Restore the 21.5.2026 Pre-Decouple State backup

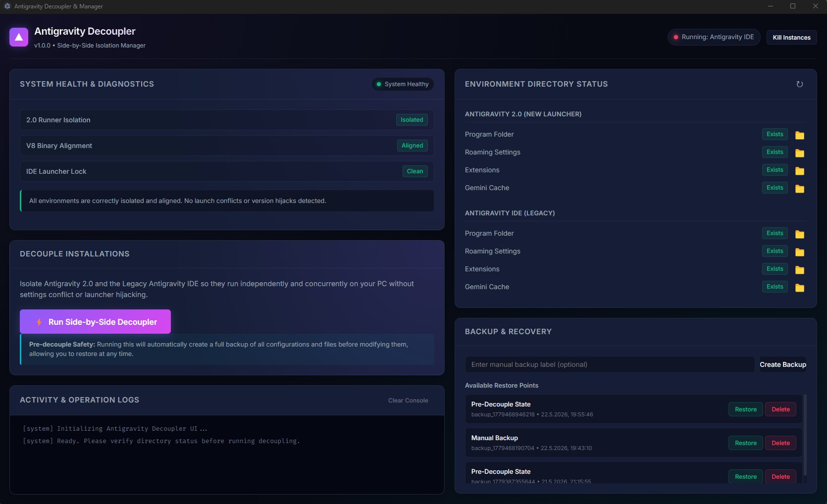pyautogui.click(x=746, y=476)
